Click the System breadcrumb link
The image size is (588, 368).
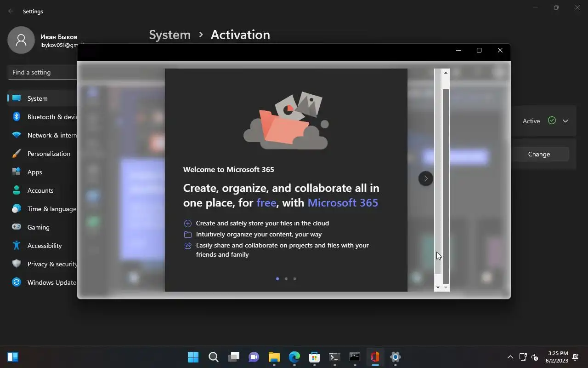click(170, 35)
